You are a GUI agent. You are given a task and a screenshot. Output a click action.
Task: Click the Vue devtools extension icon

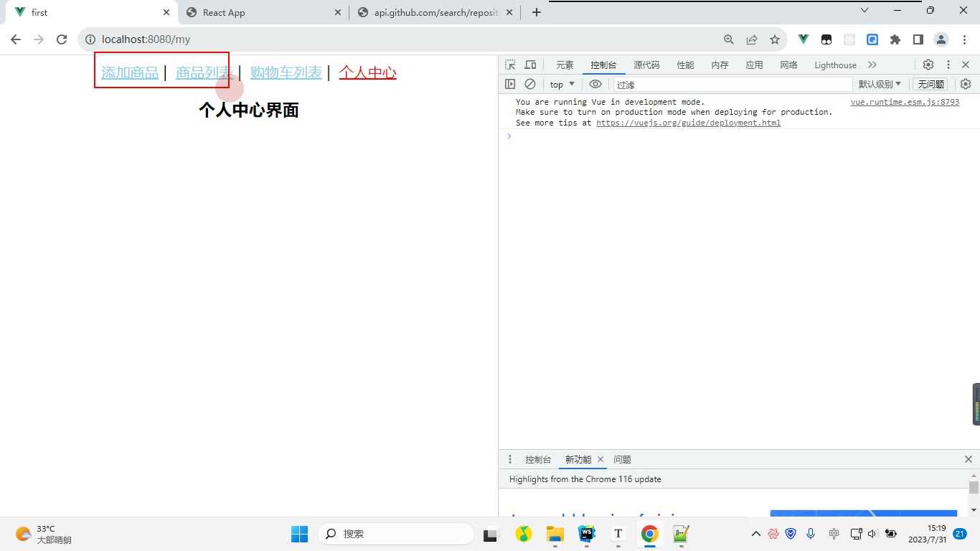[804, 39]
